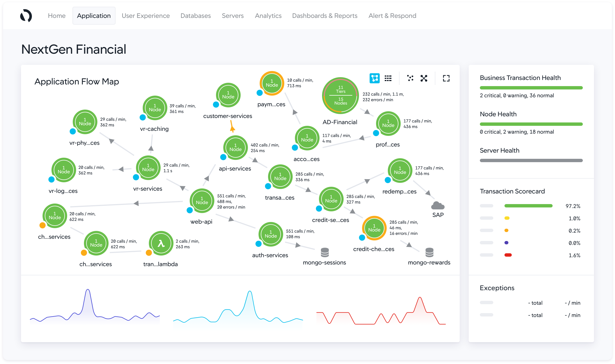Click the Server Health bar
The height and width of the screenshot is (364, 615).
(x=531, y=160)
